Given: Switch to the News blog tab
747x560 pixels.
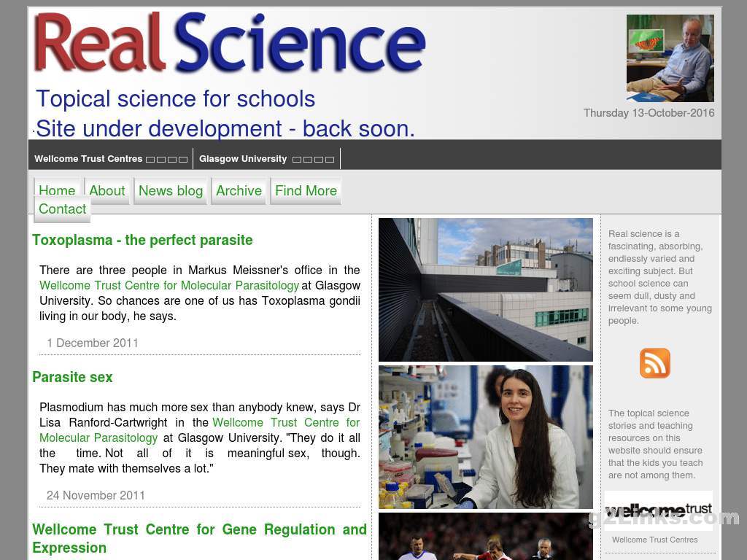Looking at the screenshot, I should click(x=171, y=190).
